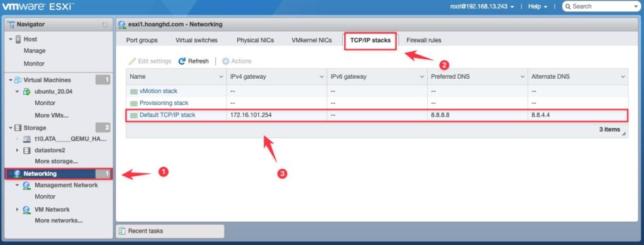Click More storage... in navigator
This screenshot has height=245, width=644.
(x=56, y=162)
